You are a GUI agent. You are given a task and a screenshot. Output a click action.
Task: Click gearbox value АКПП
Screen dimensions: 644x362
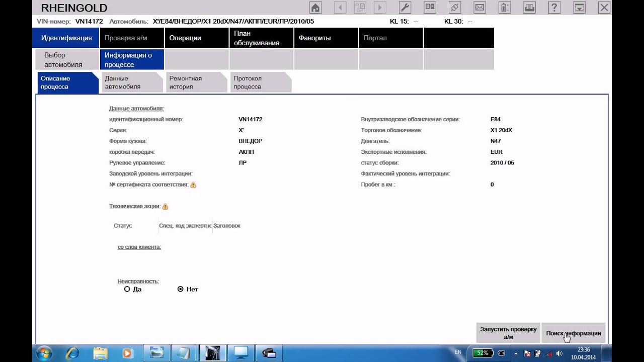pos(247,152)
